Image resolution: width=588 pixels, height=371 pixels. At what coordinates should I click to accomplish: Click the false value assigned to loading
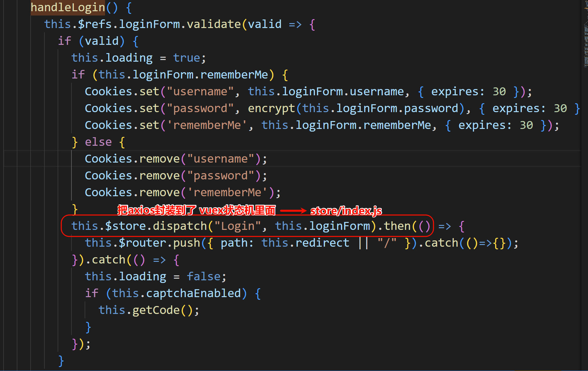point(204,276)
